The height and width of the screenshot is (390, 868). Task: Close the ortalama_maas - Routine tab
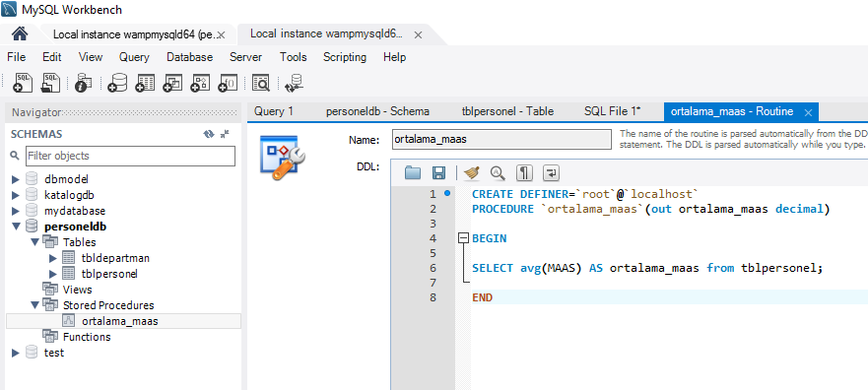click(x=808, y=112)
